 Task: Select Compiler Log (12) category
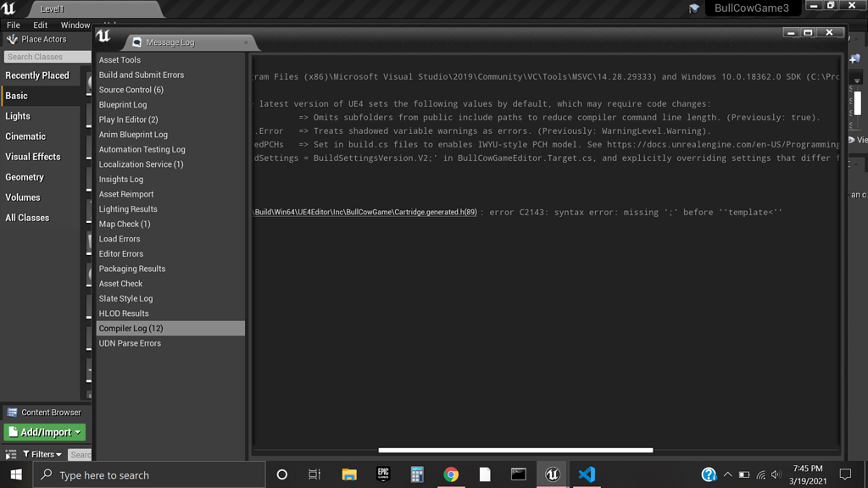170,329
